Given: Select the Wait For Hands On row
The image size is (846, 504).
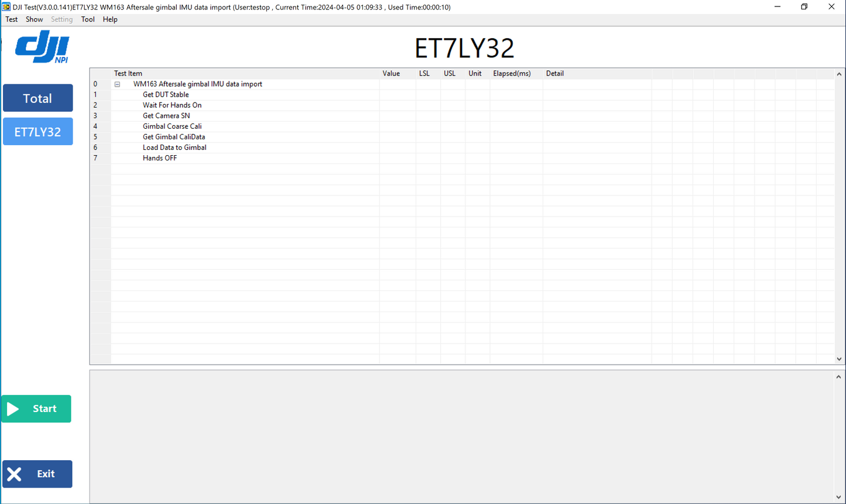Looking at the screenshot, I should click(172, 105).
